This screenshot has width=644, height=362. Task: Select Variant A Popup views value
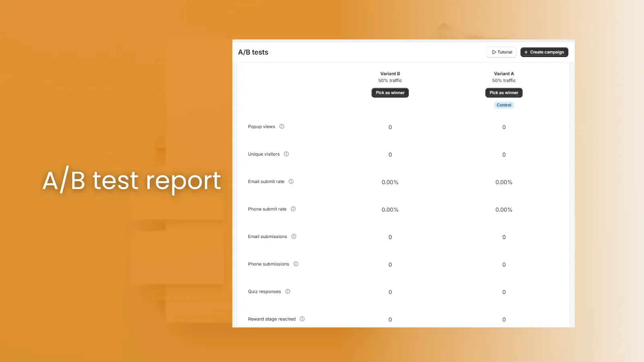point(504,127)
